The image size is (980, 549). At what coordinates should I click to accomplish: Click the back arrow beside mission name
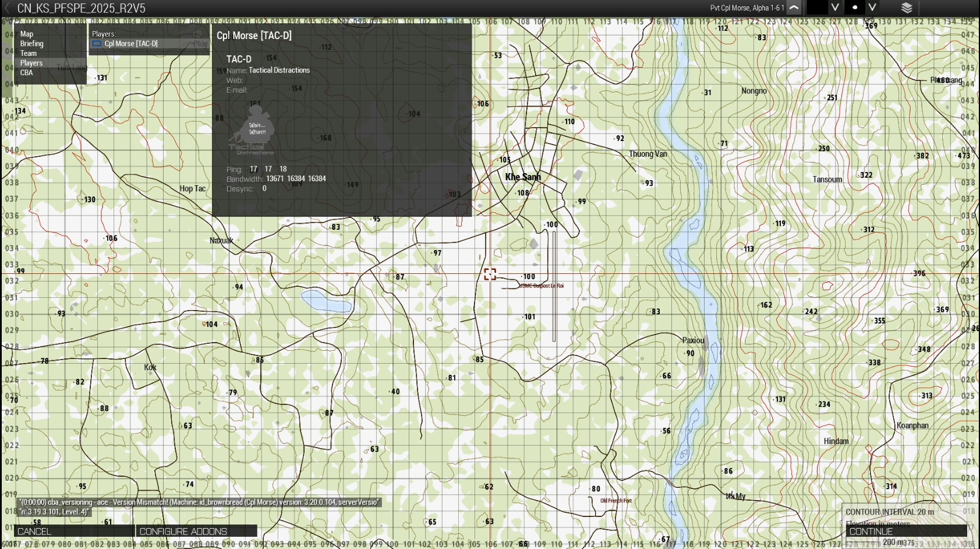click(8, 8)
